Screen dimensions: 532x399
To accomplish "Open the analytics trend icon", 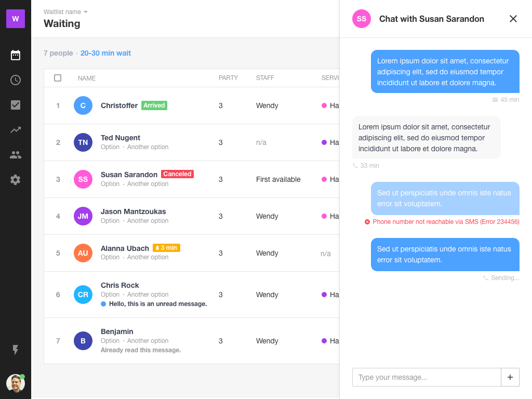I will coord(16,130).
